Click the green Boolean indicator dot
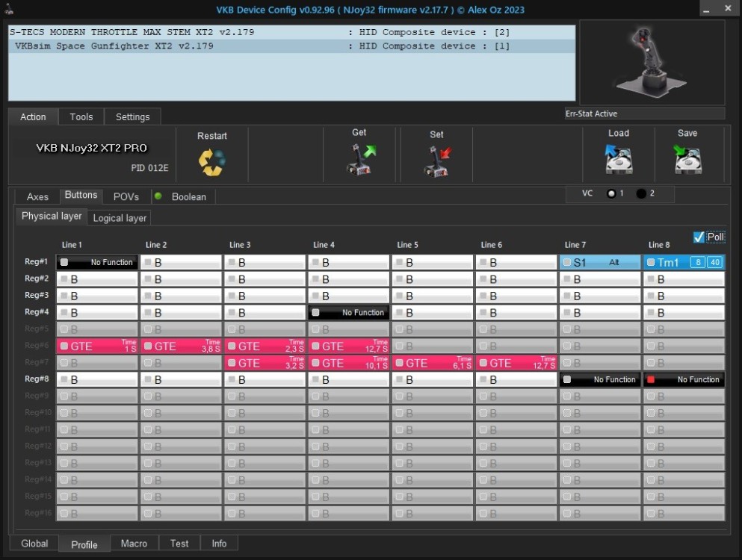The width and height of the screenshot is (742, 560). pos(158,196)
